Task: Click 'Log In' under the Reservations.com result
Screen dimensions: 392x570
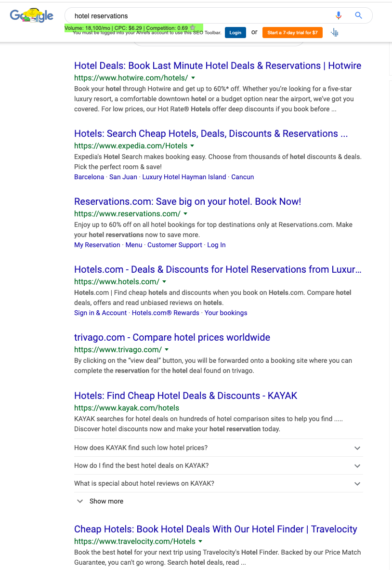Action: (x=216, y=245)
